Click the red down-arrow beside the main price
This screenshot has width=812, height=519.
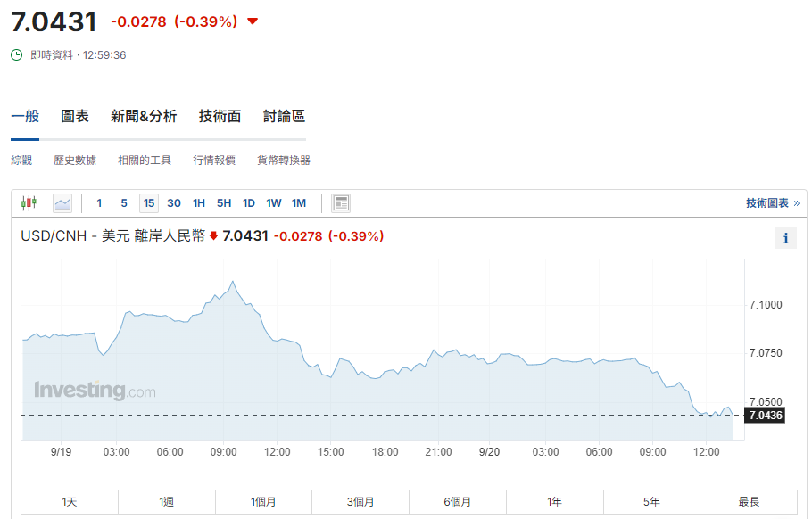pos(253,21)
